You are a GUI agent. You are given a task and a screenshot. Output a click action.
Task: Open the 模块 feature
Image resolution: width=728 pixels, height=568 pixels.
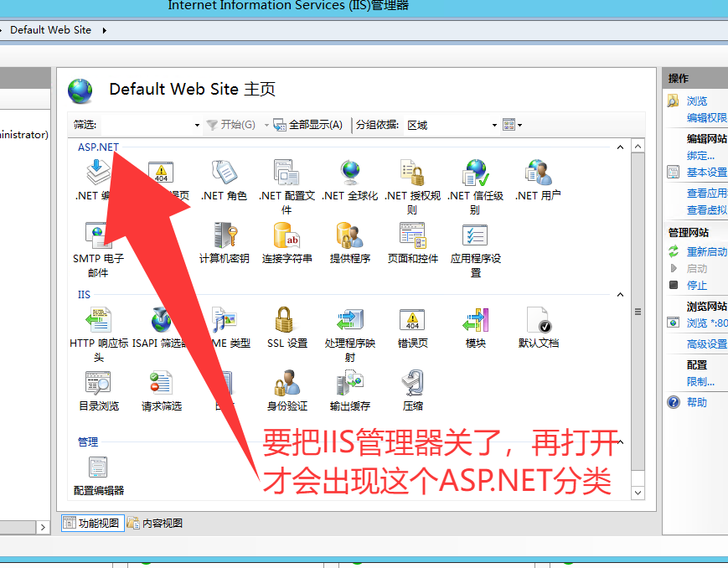pos(476,328)
